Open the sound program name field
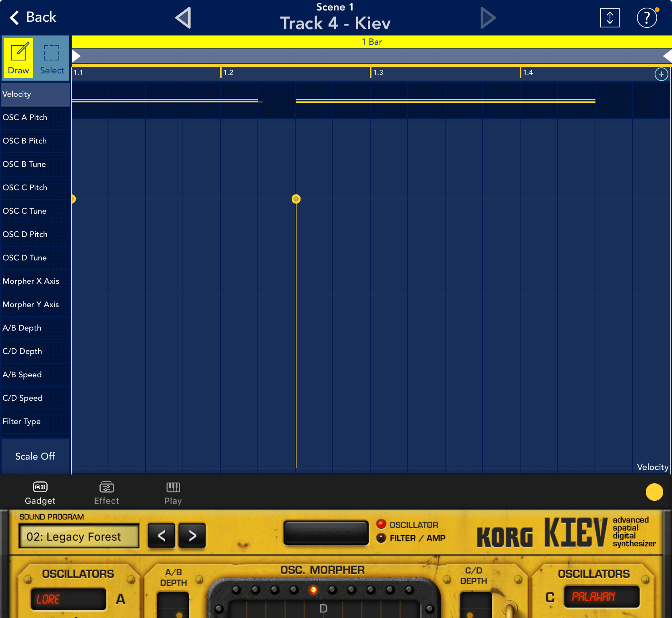 tap(79, 537)
